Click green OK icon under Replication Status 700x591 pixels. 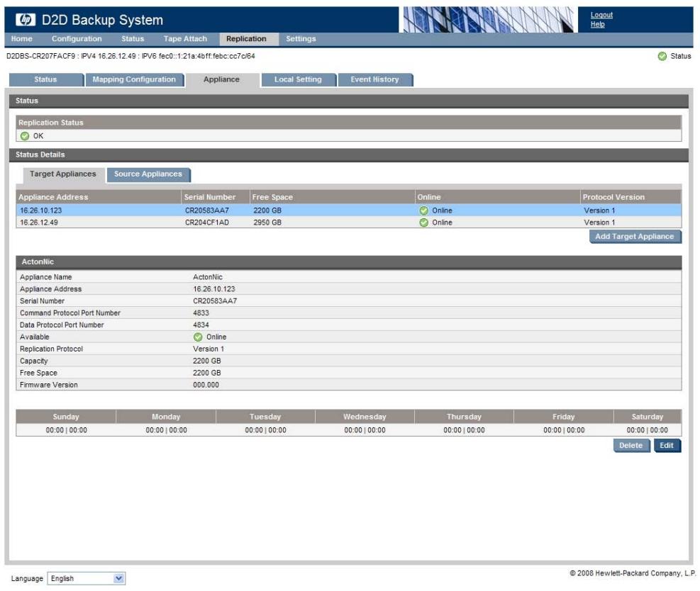point(25,136)
